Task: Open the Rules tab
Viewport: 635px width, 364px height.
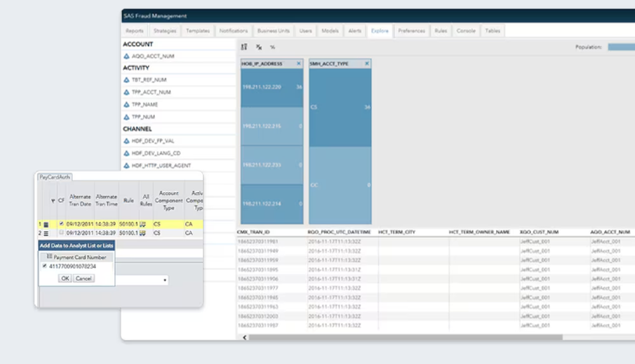Action: pyautogui.click(x=441, y=30)
